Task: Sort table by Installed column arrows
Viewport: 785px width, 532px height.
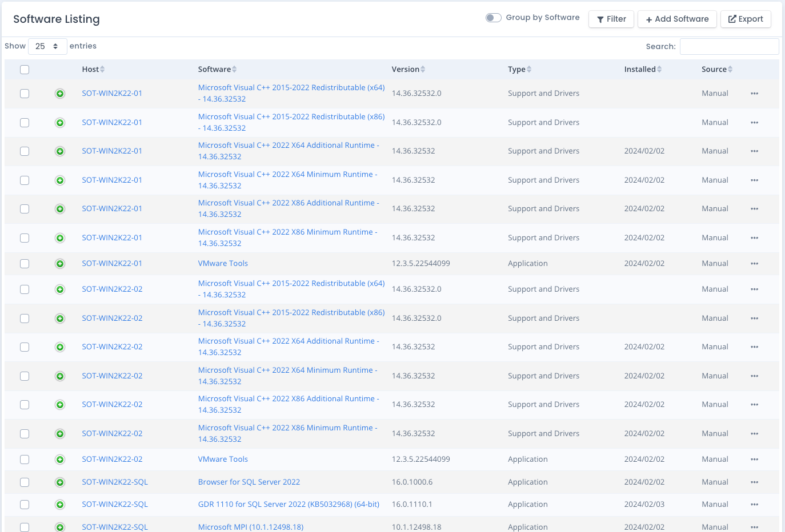Action: (x=659, y=69)
